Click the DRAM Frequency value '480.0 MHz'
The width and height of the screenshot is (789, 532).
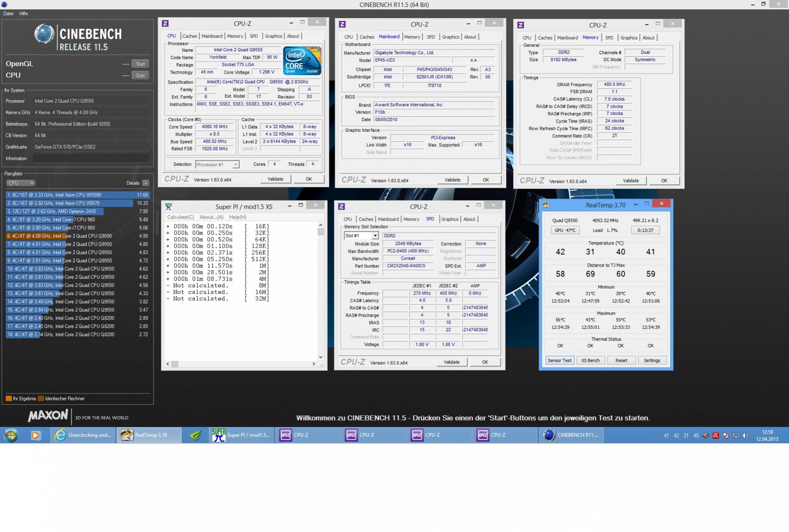tap(614, 84)
